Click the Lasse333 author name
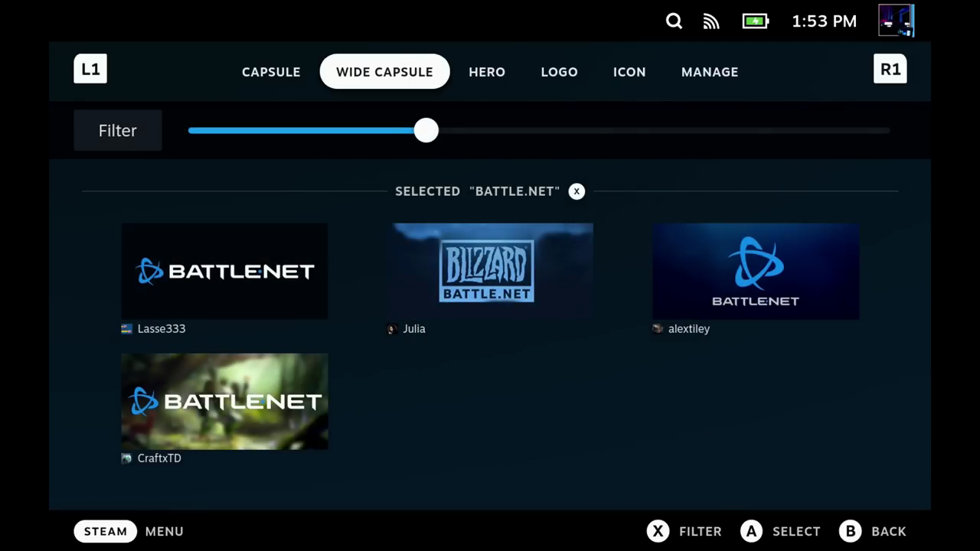 tap(162, 329)
